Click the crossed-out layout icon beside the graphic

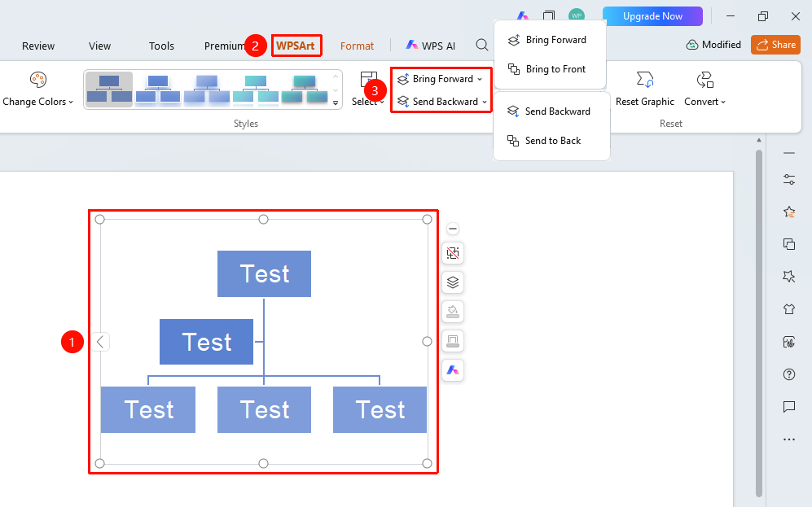(453, 253)
